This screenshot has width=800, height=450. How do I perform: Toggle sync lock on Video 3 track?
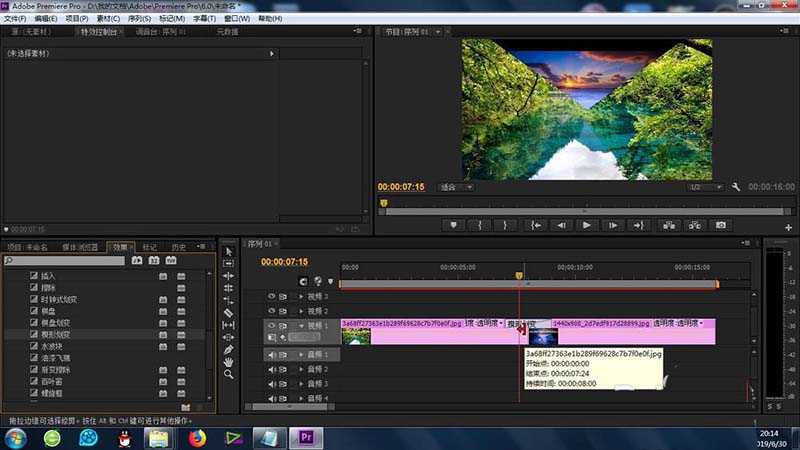283,296
